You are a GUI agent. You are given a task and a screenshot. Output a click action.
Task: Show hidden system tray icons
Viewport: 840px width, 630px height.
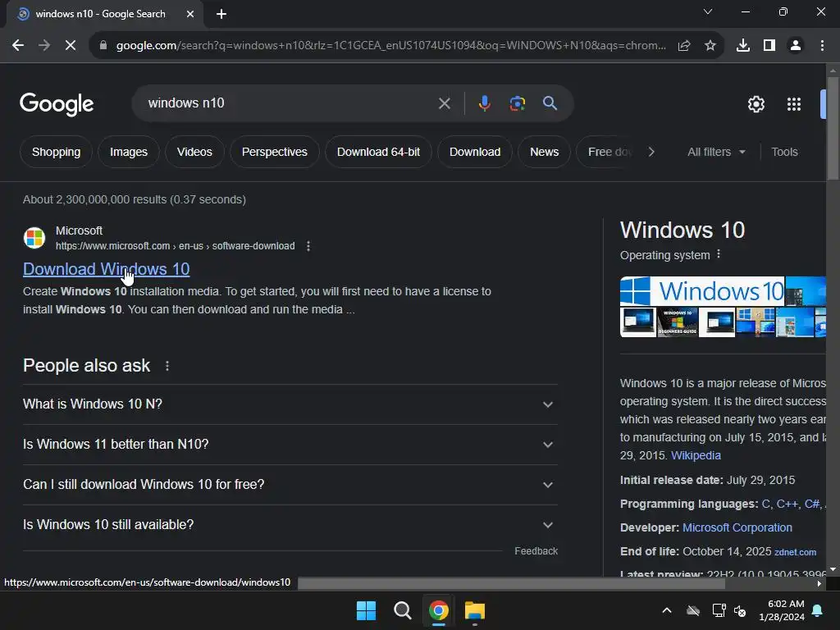click(x=667, y=610)
